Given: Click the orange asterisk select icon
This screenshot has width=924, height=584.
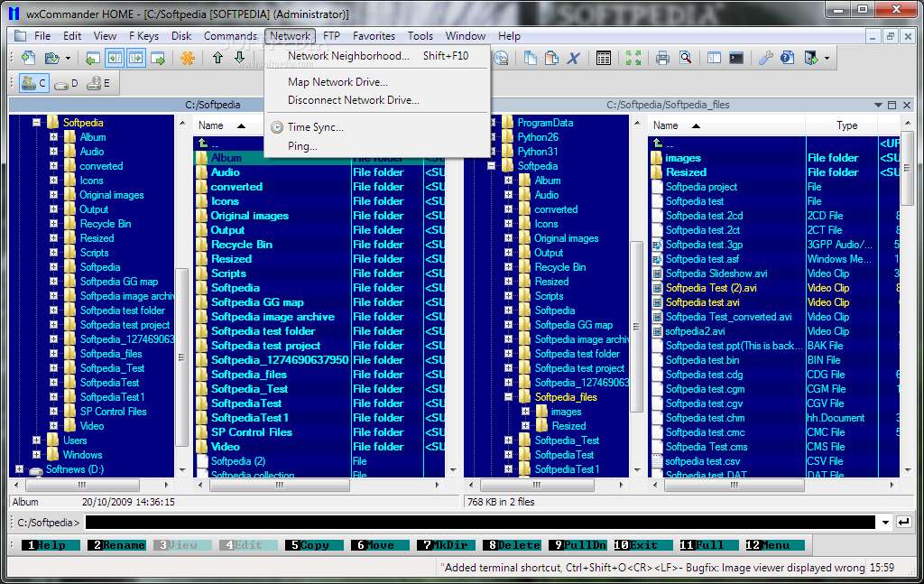Looking at the screenshot, I should (188, 58).
